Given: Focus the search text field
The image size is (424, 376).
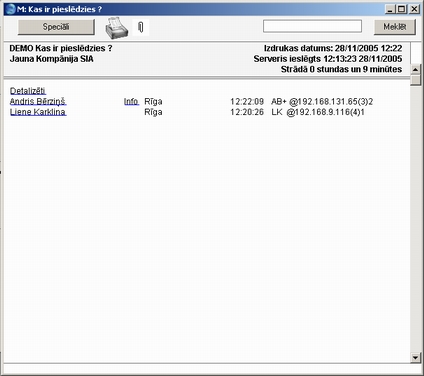Looking at the screenshot, I should tap(312, 26).
